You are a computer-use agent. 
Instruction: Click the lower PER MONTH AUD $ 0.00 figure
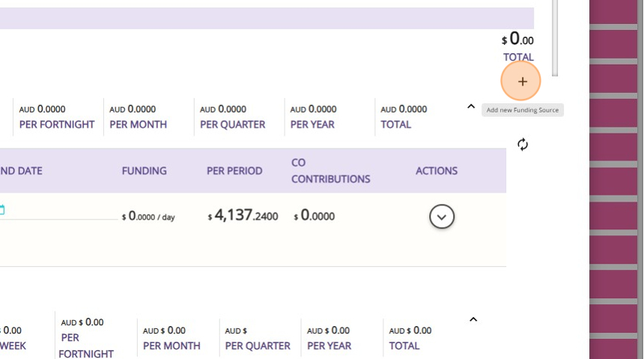[164, 331]
